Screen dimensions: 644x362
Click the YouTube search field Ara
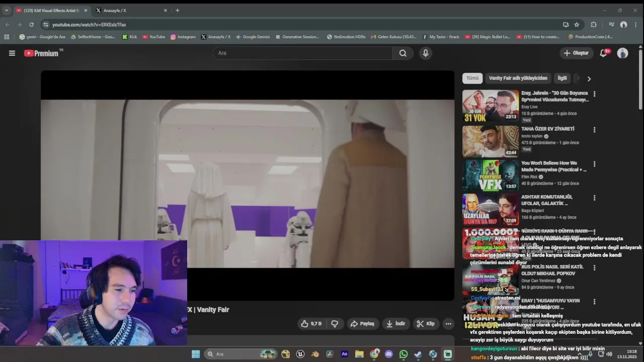point(302,53)
